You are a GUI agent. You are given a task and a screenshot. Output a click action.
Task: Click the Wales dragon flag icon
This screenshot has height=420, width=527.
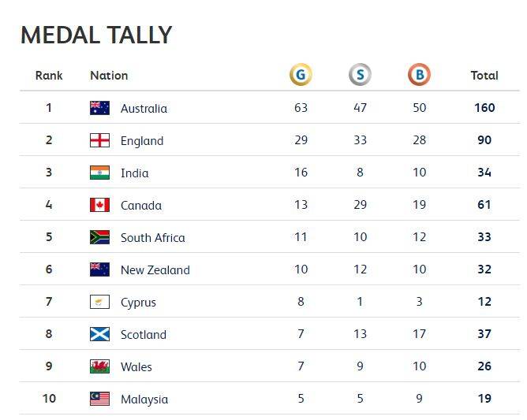[x=100, y=366]
